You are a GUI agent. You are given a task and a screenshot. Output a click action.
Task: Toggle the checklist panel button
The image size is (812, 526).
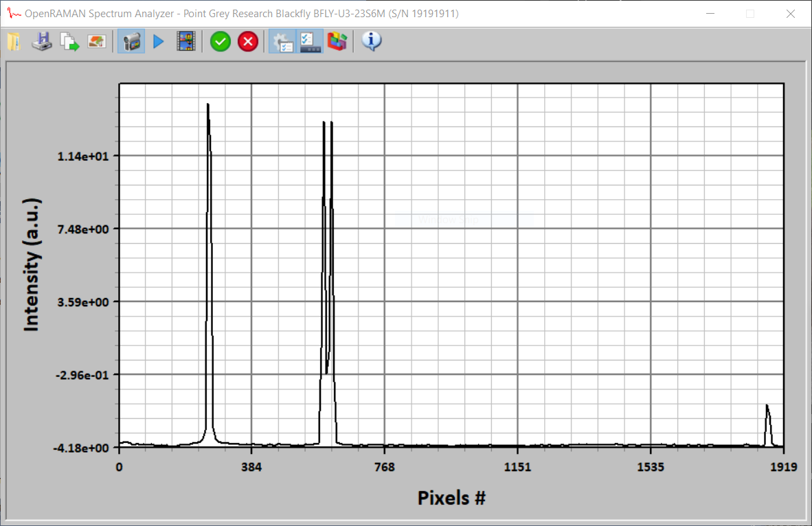click(310, 42)
